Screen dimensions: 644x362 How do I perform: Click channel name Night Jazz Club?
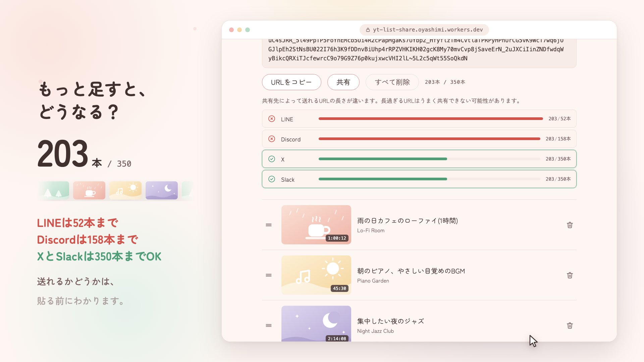[x=375, y=331]
